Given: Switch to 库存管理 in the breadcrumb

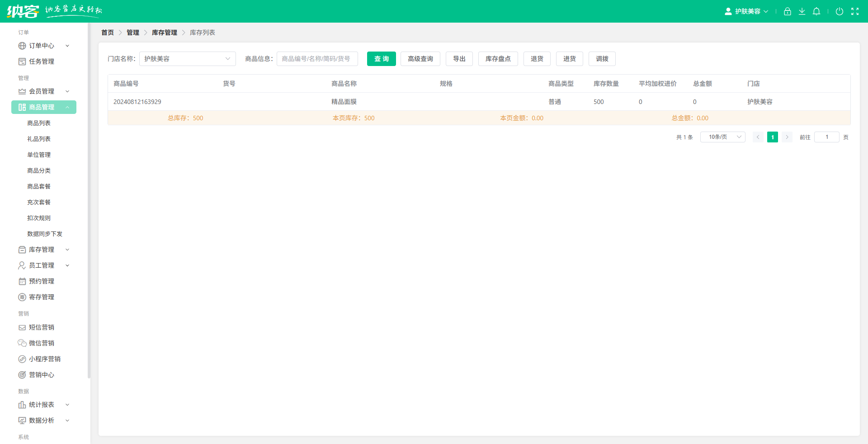Looking at the screenshot, I should tap(164, 32).
